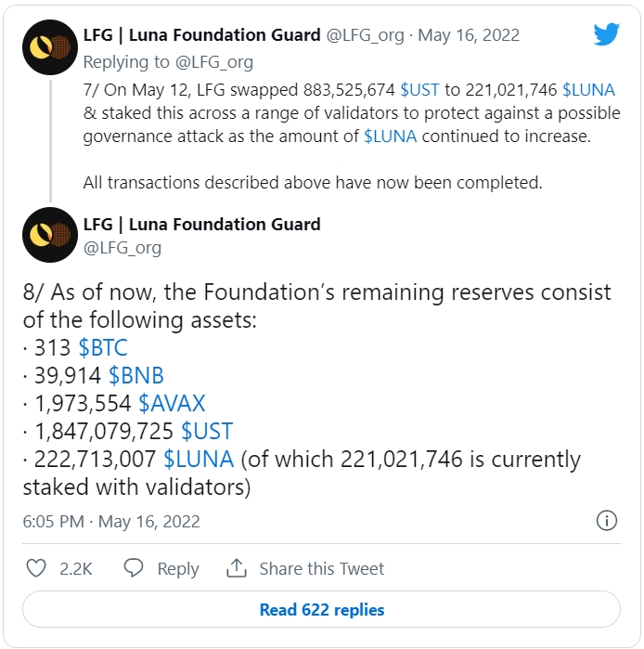The height and width of the screenshot is (649, 644).
Task: Click the 2.2K likes count
Action: click(x=76, y=568)
